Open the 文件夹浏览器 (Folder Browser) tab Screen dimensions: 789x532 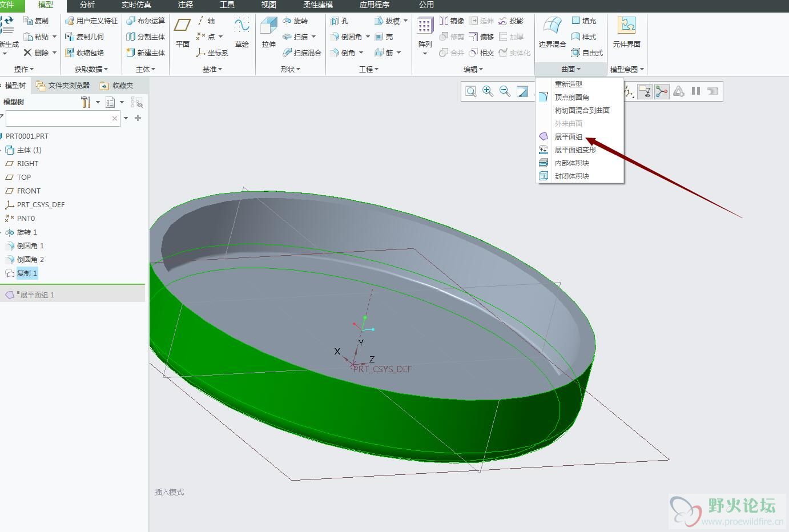63,86
